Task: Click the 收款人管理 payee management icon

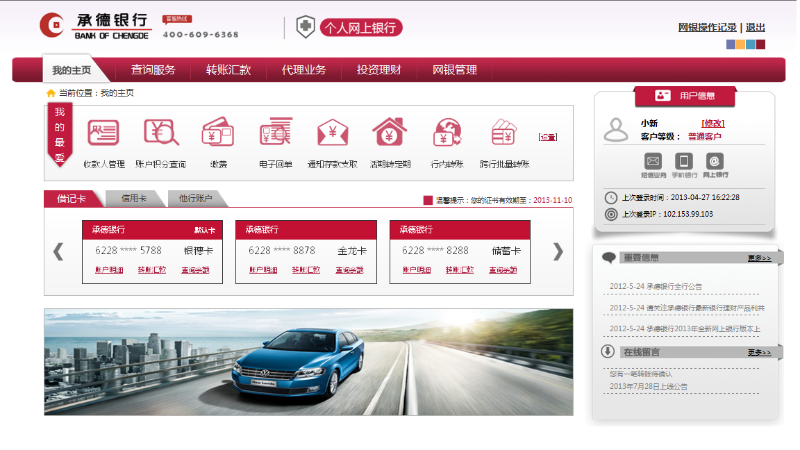Action: click(x=103, y=133)
